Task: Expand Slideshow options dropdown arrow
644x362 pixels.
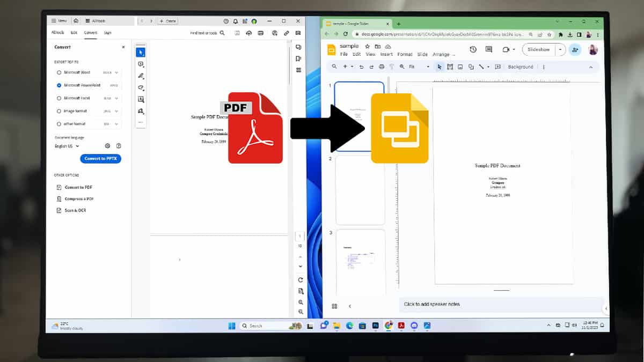Action: coord(561,49)
